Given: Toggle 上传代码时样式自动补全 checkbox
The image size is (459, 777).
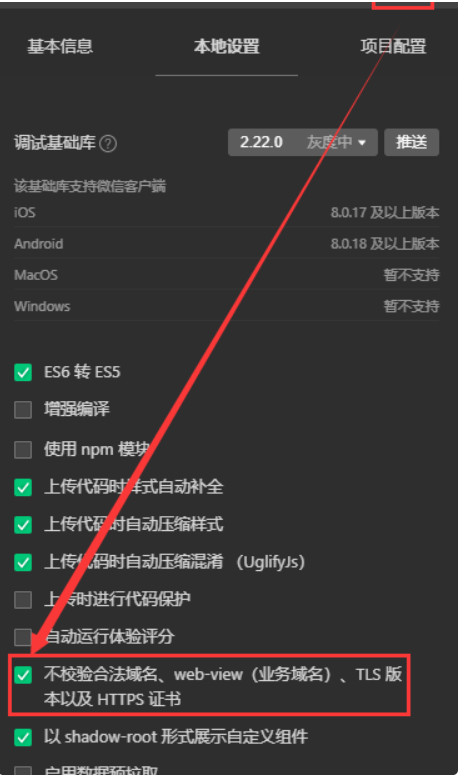Looking at the screenshot, I should click(x=23, y=487).
